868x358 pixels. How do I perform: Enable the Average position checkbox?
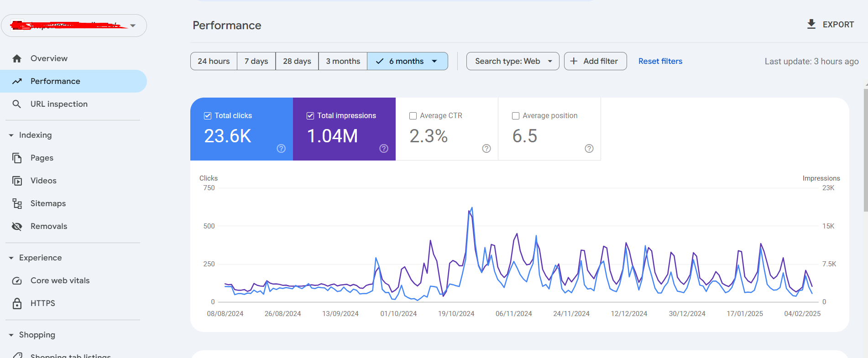[x=516, y=116]
